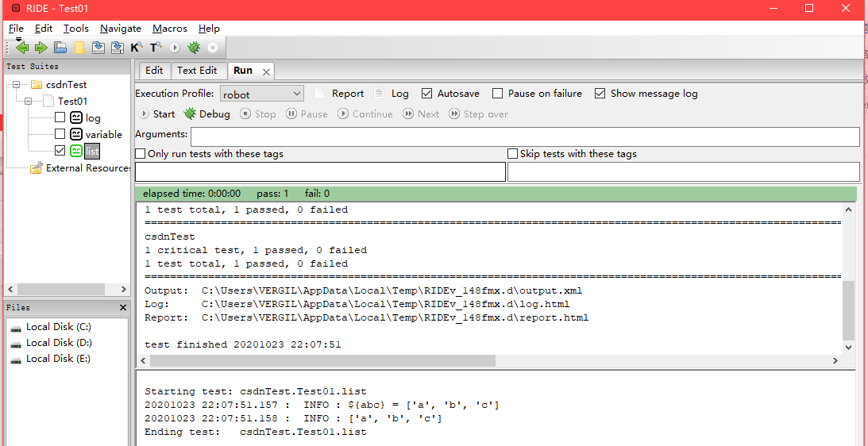Uncheck Show message log
Viewport: 868px width, 446px height.
(600, 94)
